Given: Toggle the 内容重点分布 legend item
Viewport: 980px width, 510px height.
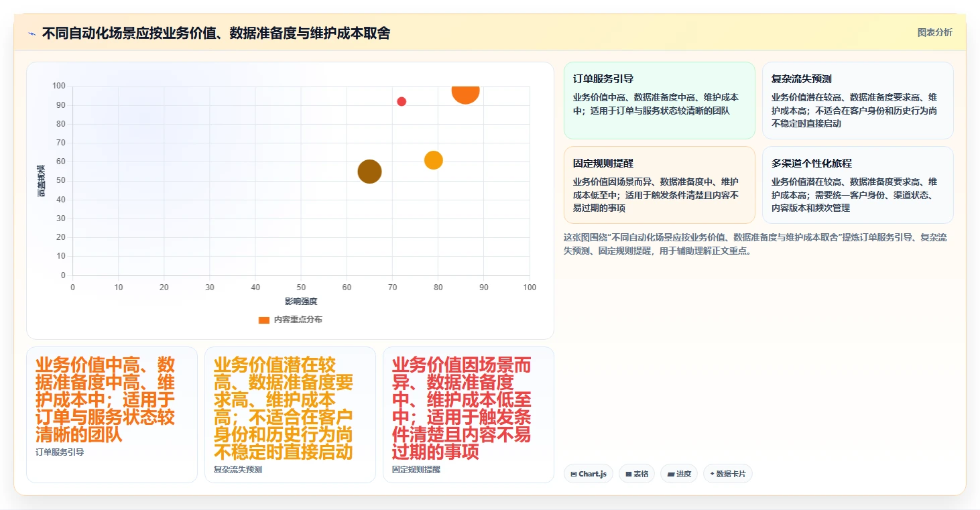Looking at the screenshot, I should [290, 320].
